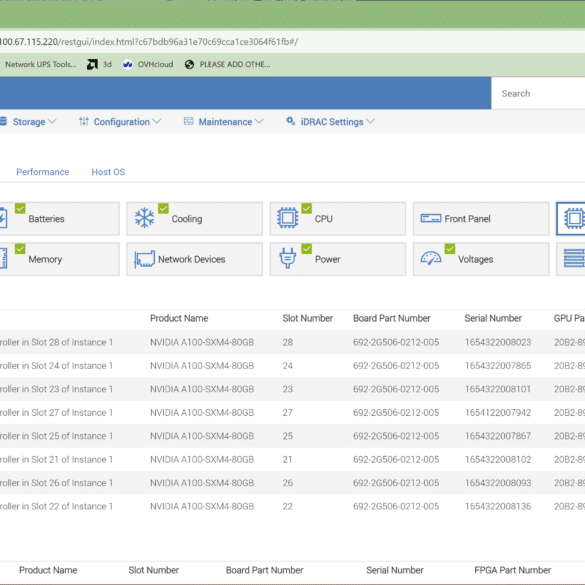Open the Network UPS Tools bookmark
Screen dimensions: 585x585
41,65
